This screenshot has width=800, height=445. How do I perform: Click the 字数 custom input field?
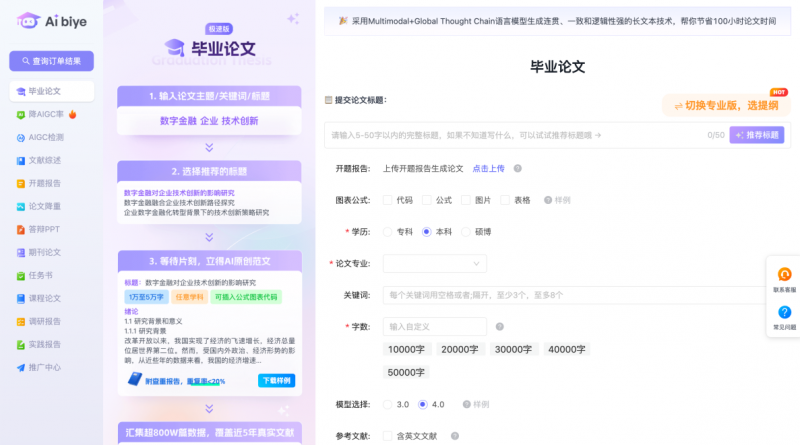(435, 327)
